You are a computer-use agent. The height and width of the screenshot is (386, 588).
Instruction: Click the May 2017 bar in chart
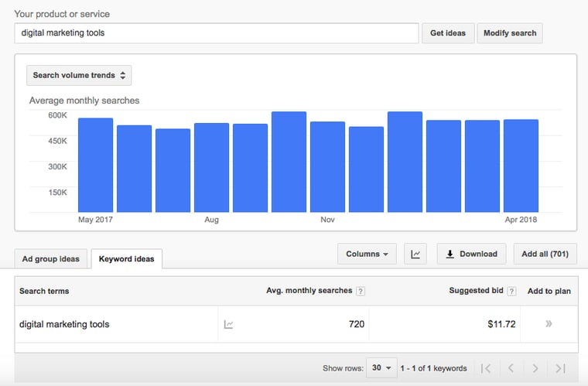(95, 166)
